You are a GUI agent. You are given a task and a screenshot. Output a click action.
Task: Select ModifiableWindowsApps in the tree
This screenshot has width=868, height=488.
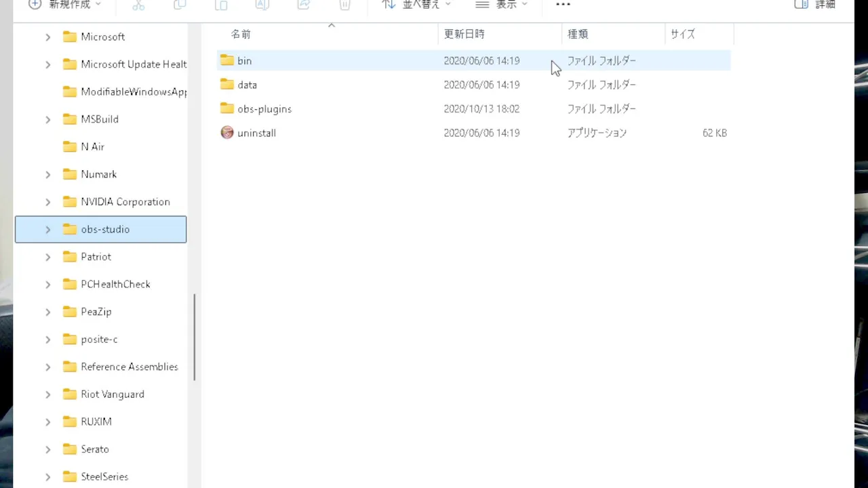click(x=134, y=91)
